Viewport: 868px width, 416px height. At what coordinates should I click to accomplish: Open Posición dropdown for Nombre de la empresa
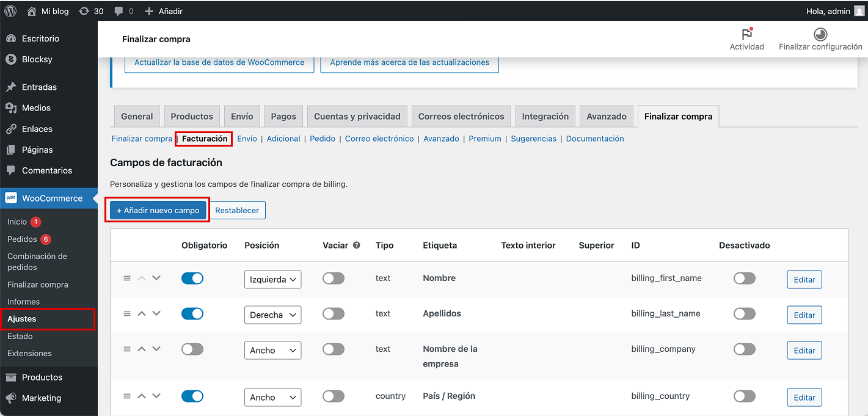pyautogui.click(x=272, y=350)
